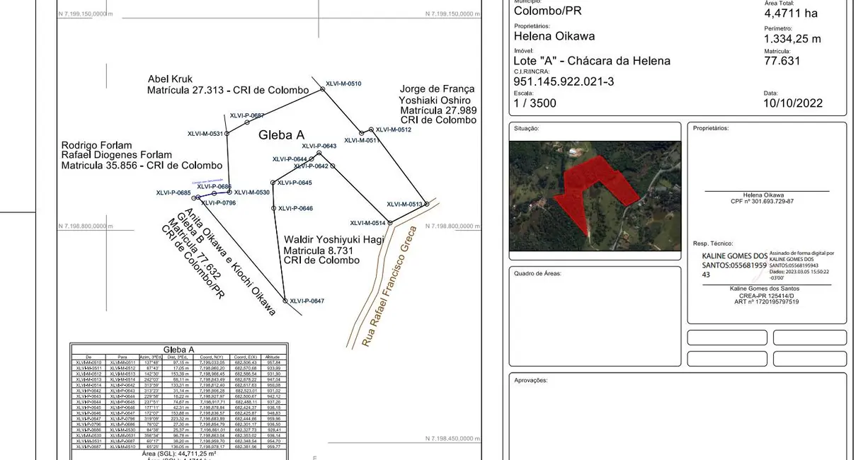Click property name Lote "A" - Chácara da Helena
Viewport: 868px width, 460px height.
[592, 61]
